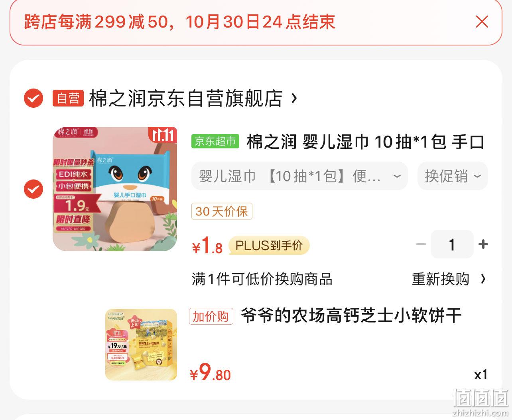Uncheck the 棉之润京东自营旗舰店 store checkbox
This screenshot has width=512, height=420.
(33, 98)
